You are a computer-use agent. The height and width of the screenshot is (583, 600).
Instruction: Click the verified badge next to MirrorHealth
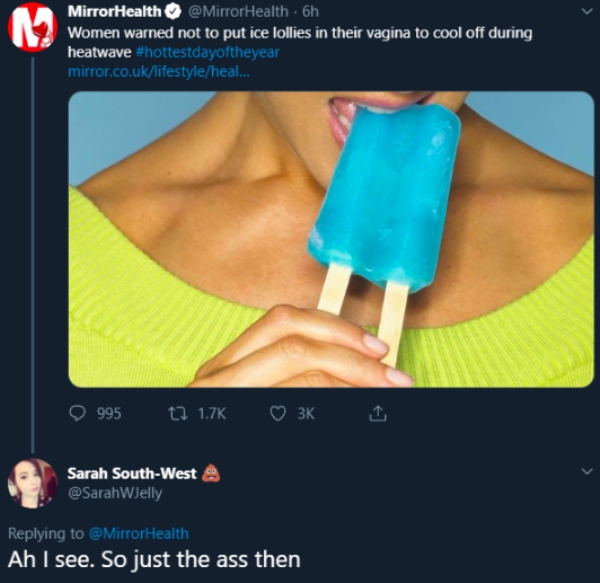(172, 13)
